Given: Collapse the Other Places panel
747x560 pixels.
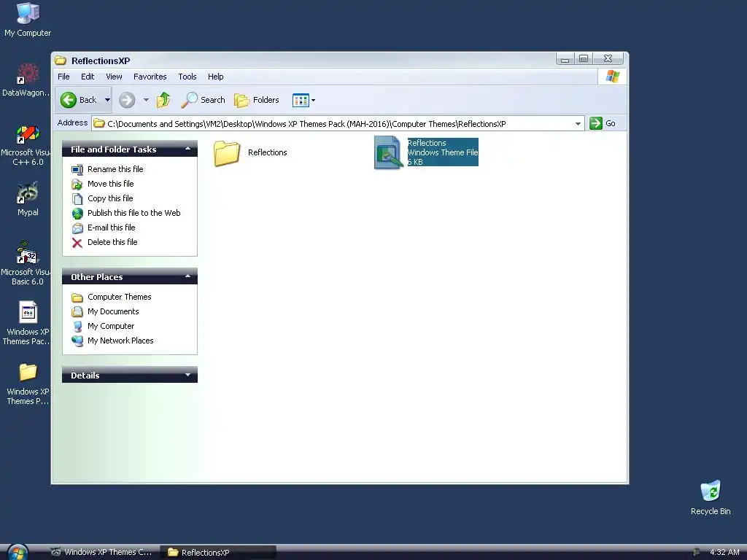Looking at the screenshot, I should coord(187,276).
